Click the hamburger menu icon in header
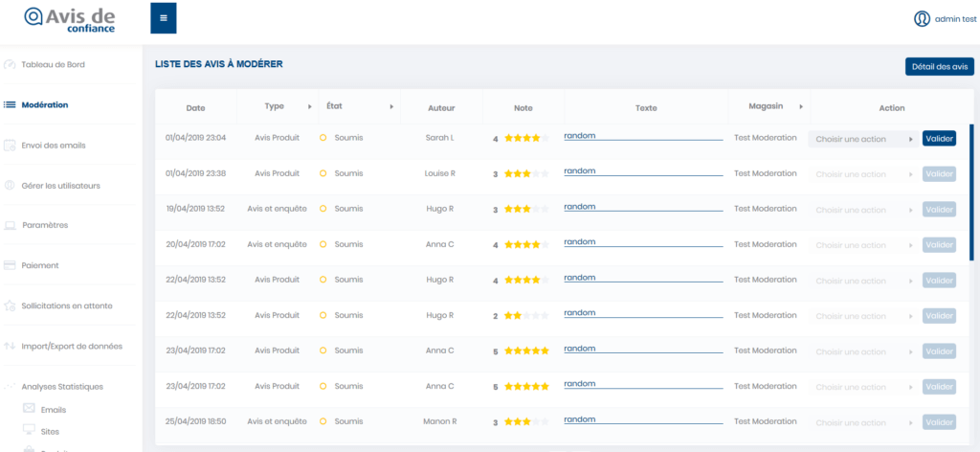The height and width of the screenshot is (452, 980). [164, 18]
